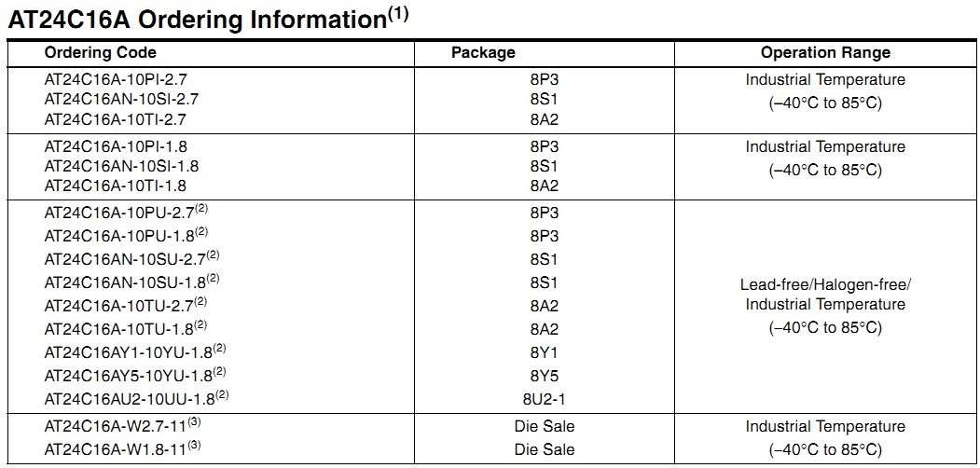This screenshot has height=468, width=980.
Task: Click the Operation Range column header
Action: [825, 52]
